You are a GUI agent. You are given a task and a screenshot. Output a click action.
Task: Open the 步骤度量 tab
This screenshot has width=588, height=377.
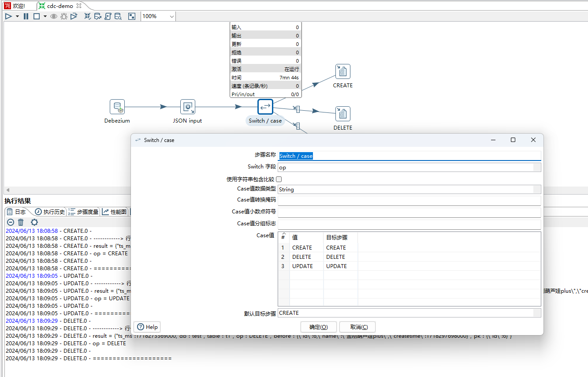[84, 212]
